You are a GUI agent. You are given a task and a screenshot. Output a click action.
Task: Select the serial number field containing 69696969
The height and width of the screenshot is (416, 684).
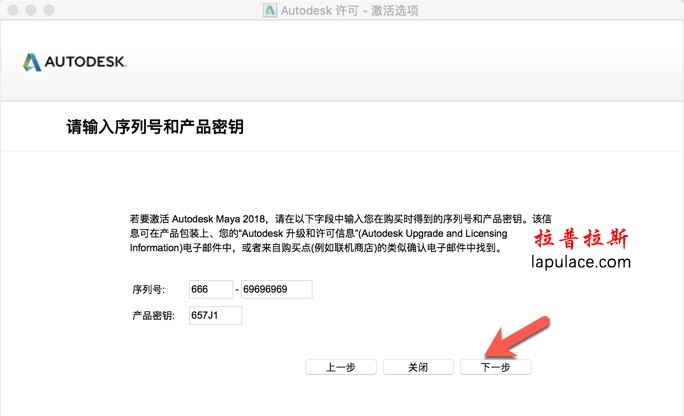tap(277, 290)
